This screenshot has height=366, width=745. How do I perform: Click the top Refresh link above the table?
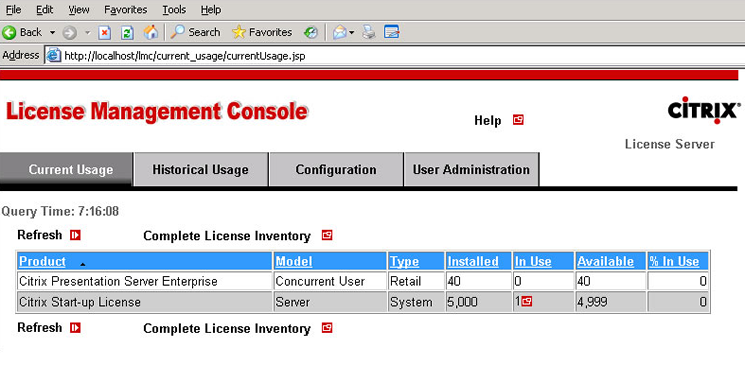tap(39, 235)
